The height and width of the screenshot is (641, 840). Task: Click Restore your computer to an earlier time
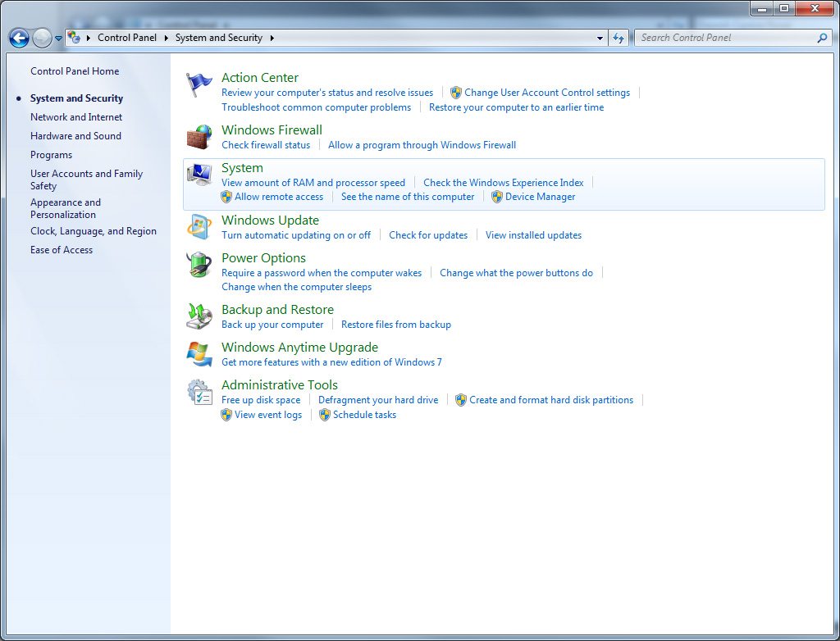pyautogui.click(x=516, y=107)
